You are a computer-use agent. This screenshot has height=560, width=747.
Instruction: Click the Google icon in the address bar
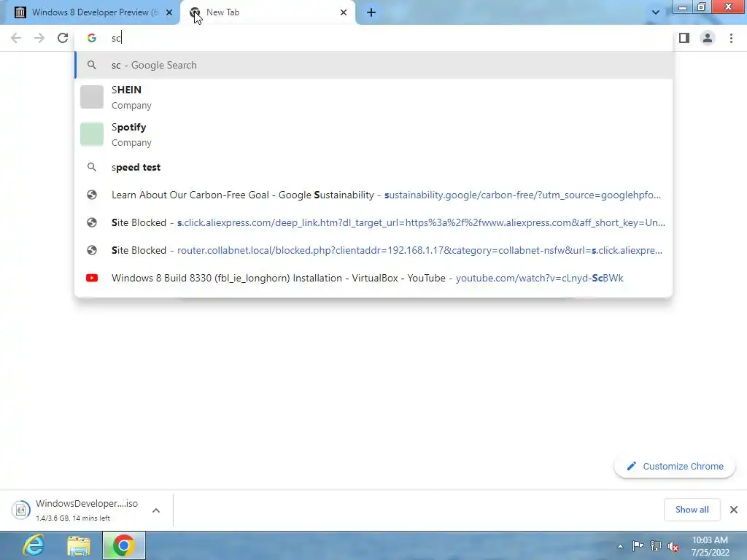(91, 38)
